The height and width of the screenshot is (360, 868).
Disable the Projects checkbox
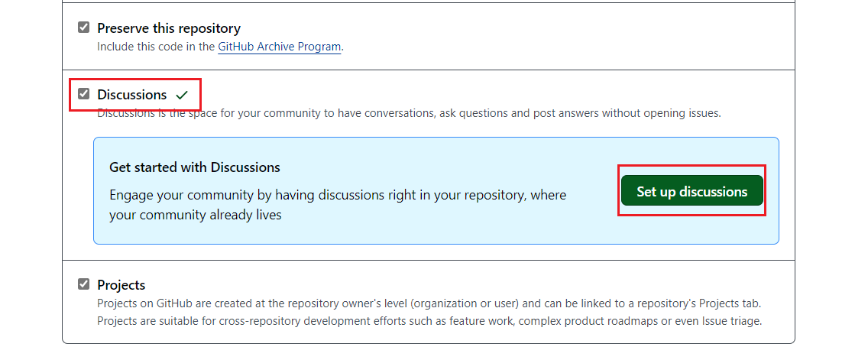(x=83, y=284)
